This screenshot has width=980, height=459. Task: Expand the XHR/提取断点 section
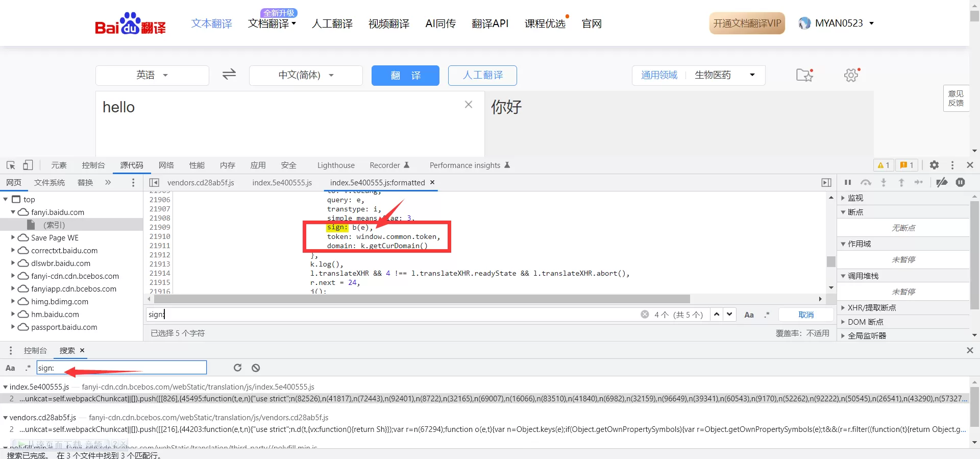(843, 307)
